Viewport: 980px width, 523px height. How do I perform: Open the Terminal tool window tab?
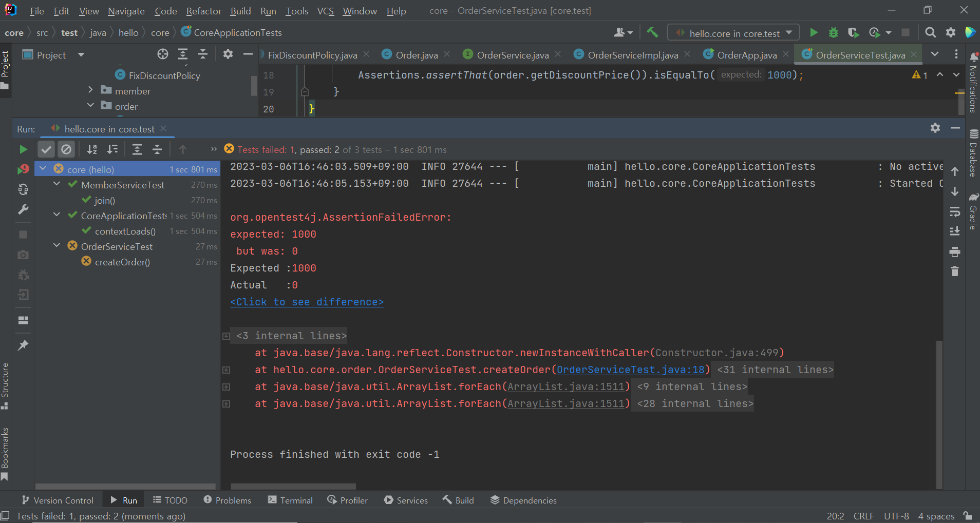pos(290,500)
